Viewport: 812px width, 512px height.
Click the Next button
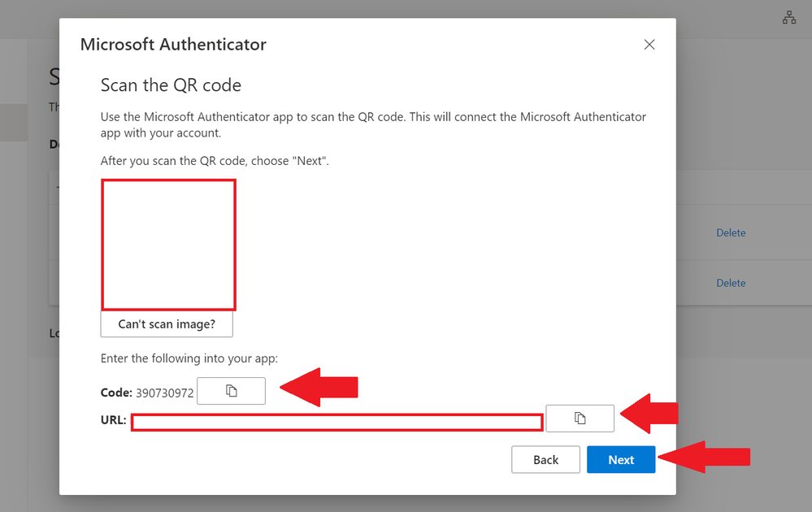[621, 460]
